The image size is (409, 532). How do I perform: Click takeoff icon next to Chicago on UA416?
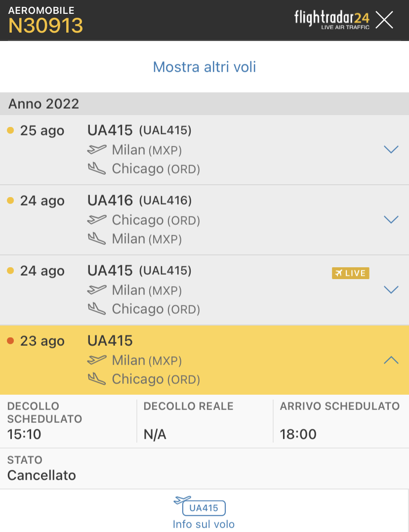click(97, 219)
